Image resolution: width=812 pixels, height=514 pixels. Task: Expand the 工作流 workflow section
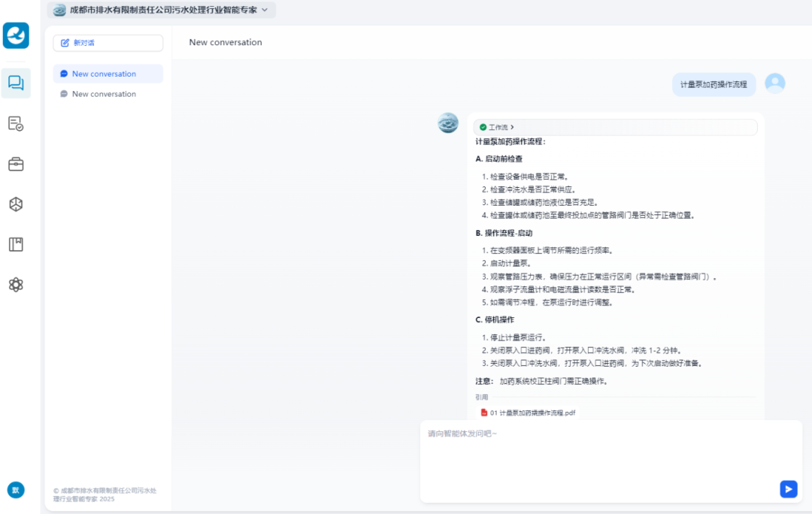pyautogui.click(x=615, y=127)
